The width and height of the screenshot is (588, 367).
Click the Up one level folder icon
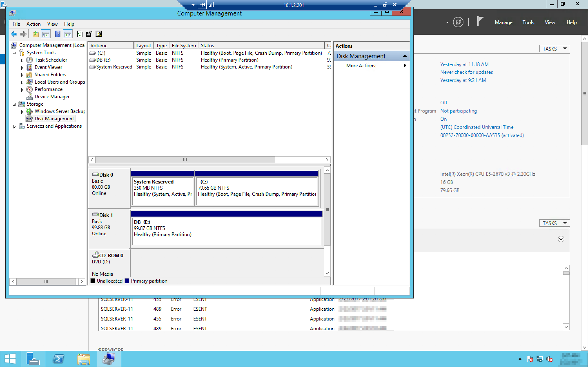(x=36, y=34)
